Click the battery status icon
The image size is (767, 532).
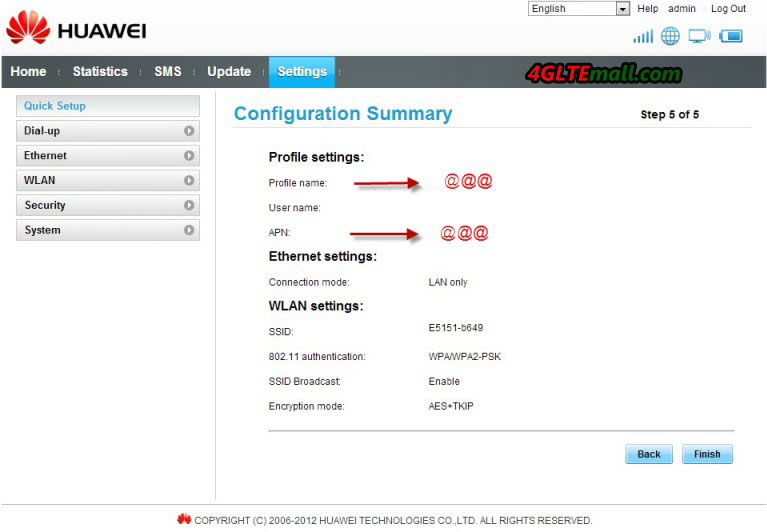(731, 36)
